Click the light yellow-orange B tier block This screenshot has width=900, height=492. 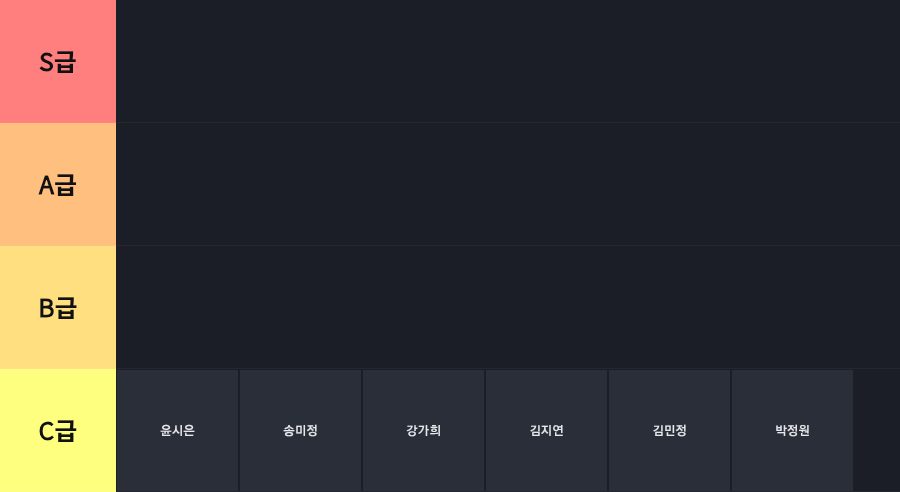(x=57, y=308)
